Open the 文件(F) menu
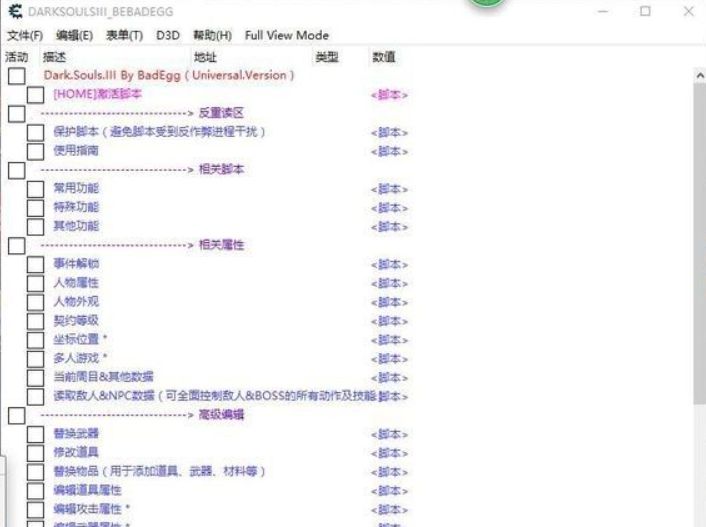 coord(25,36)
